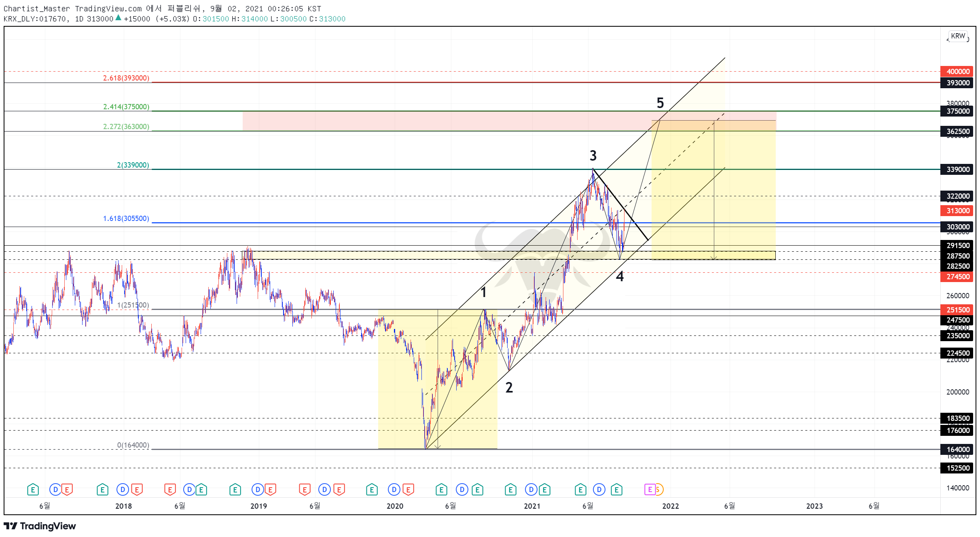Select wave label 2 on the chart
The image size is (980, 537).
pos(509,388)
